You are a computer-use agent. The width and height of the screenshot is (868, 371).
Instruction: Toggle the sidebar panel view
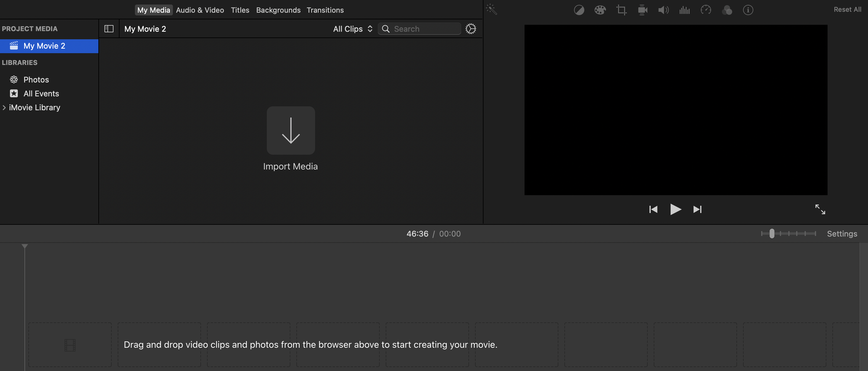point(109,28)
